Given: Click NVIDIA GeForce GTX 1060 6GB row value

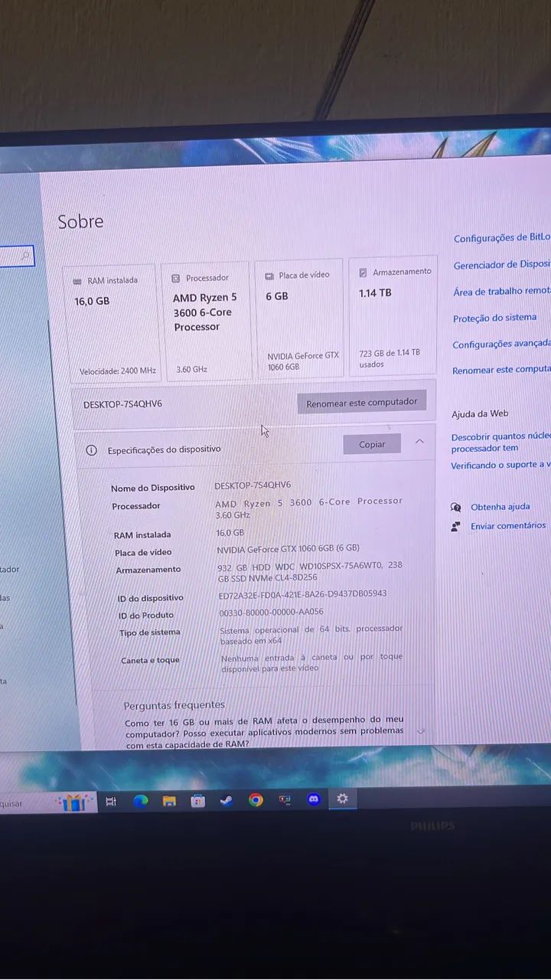Looking at the screenshot, I should [x=288, y=548].
